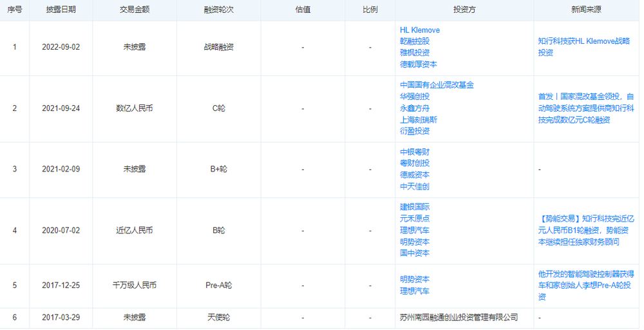
Task: Select date cell 2017-03-29
Action: click(61, 317)
